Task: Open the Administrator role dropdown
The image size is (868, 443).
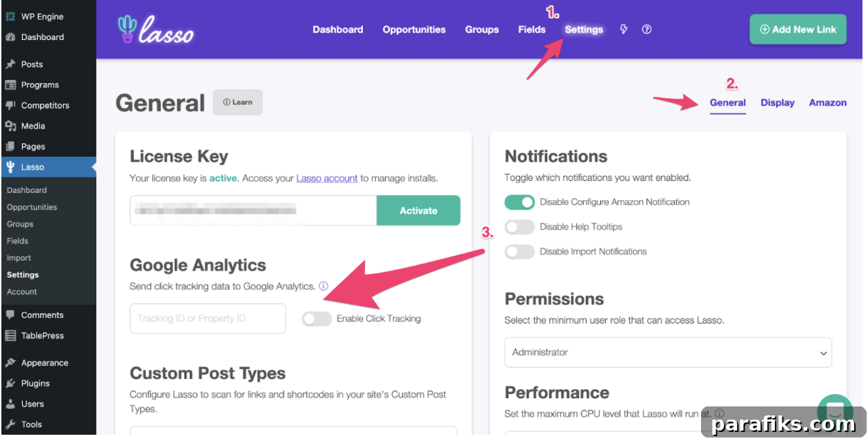Action: pyautogui.click(x=668, y=352)
